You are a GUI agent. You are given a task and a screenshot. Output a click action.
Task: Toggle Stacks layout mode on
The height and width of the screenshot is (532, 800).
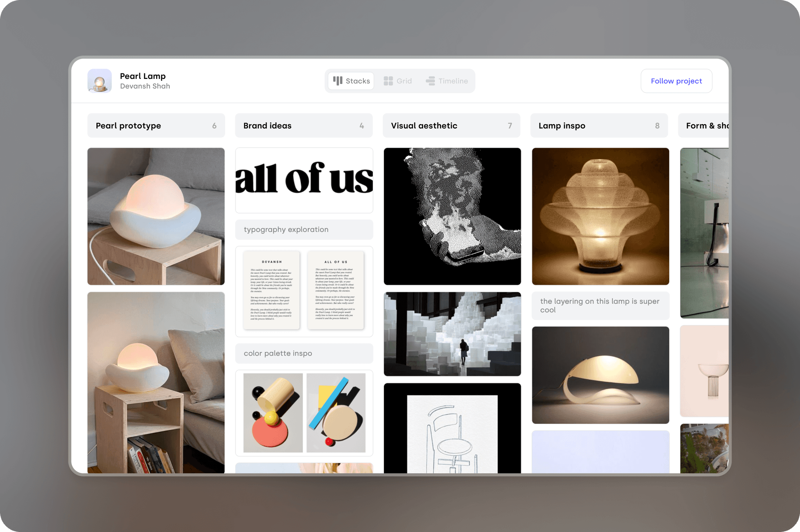pyautogui.click(x=351, y=81)
